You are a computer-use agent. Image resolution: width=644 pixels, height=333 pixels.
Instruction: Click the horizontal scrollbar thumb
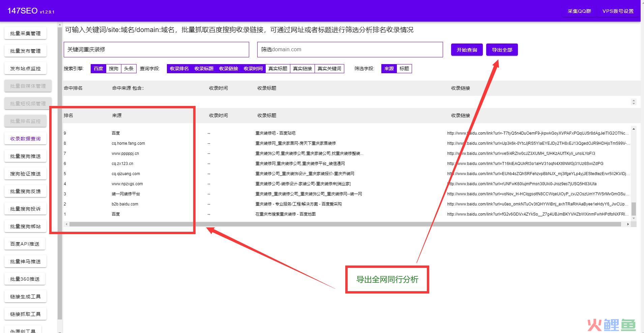click(345, 224)
